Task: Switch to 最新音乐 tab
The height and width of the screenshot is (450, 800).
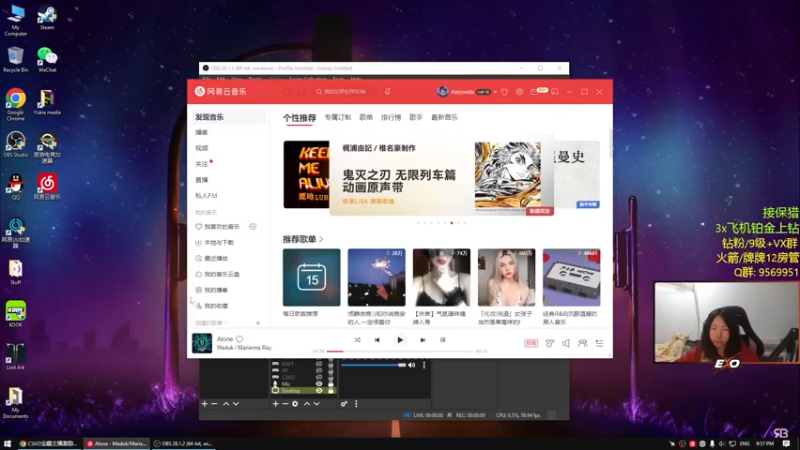Action: tap(444, 117)
